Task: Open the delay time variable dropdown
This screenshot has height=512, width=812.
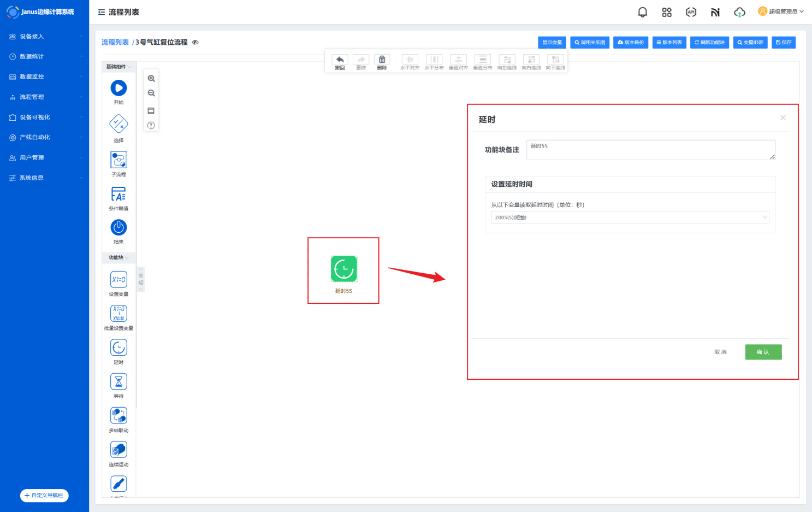Action: tap(630, 217)
